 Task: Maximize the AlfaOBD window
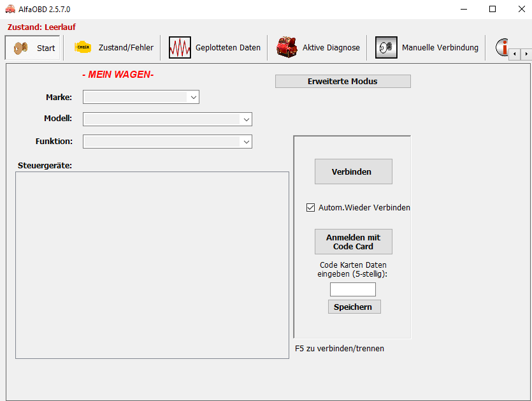pyautogui.click(x=492, y=9)
